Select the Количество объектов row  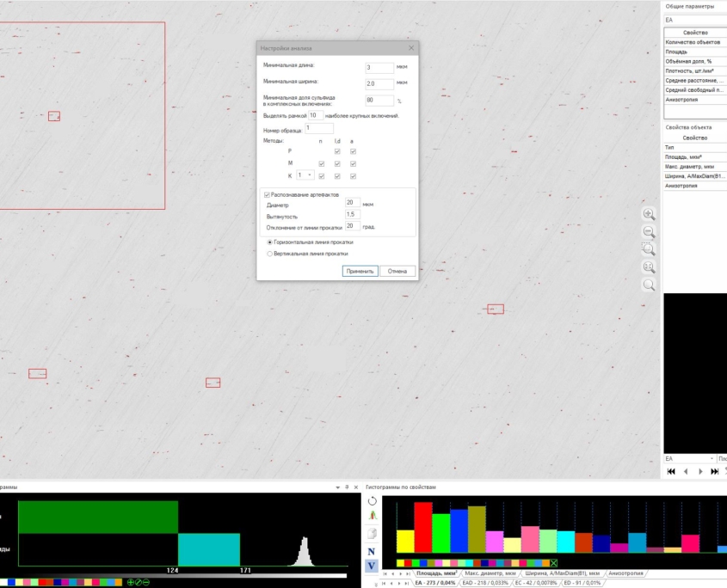coord(695,42)
